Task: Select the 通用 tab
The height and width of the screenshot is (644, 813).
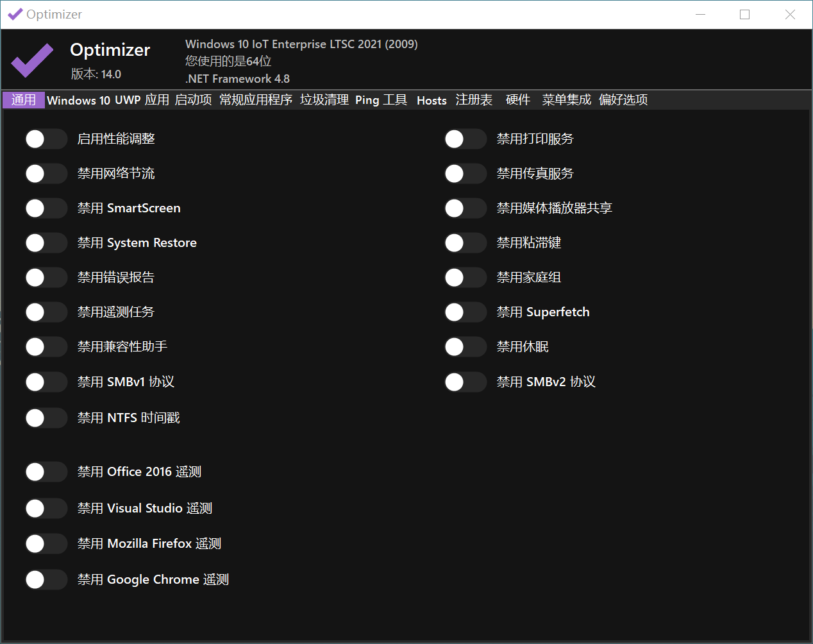Action: pyautogui.click(x=24, y=100)
